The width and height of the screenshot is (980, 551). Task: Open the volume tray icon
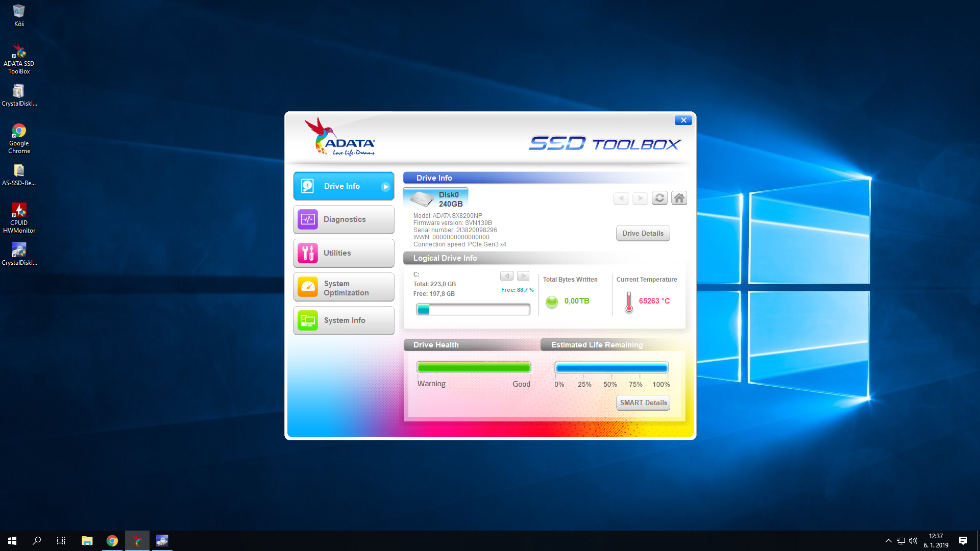(x=913, y=541)
